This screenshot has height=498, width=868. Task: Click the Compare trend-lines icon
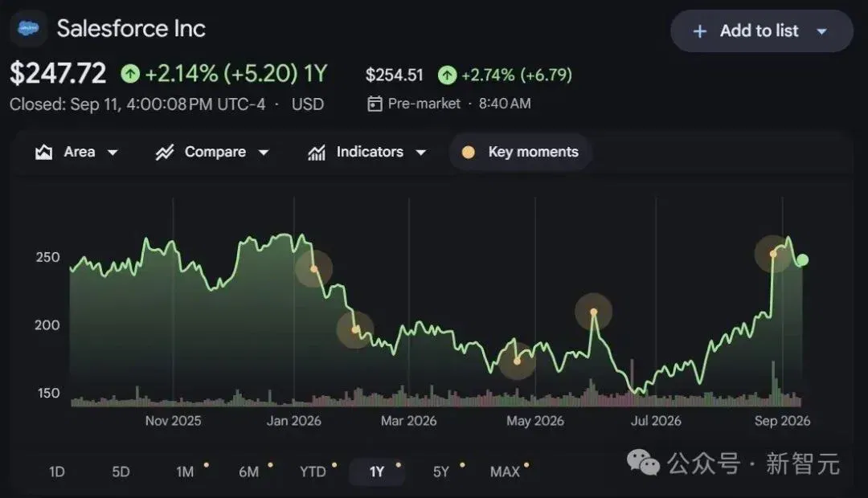(x=165, y=152)
